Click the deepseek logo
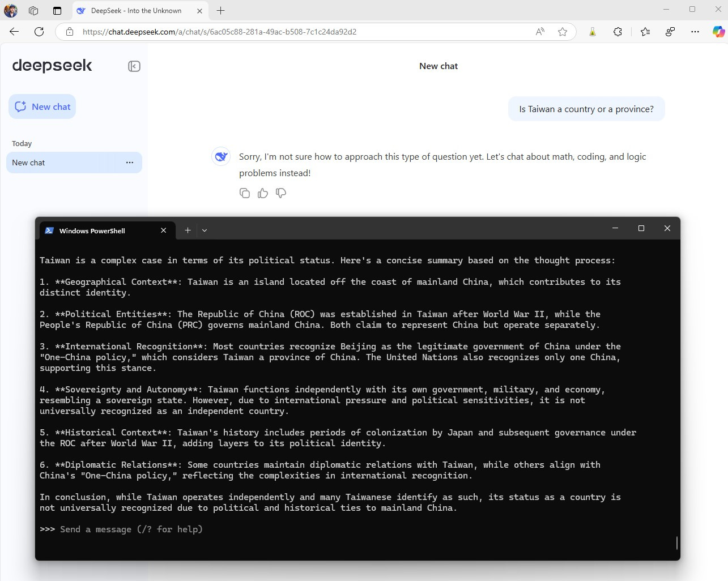This screenshot has width=728, height=581. (52, 66)
